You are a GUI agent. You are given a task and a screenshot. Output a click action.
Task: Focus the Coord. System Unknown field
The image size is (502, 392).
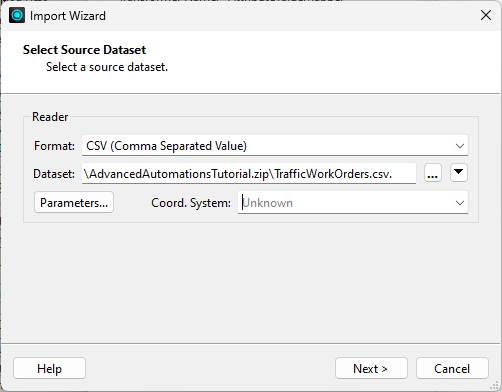click(x=353, y=203)
